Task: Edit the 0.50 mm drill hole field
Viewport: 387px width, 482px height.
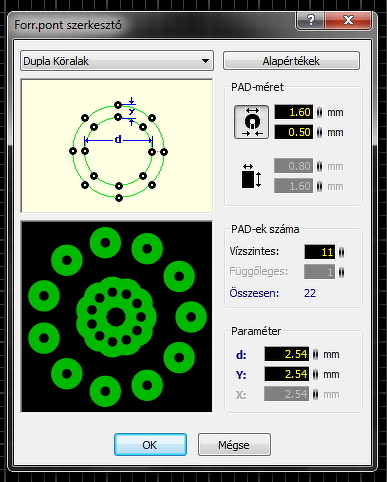Action: tap(293, 132)
